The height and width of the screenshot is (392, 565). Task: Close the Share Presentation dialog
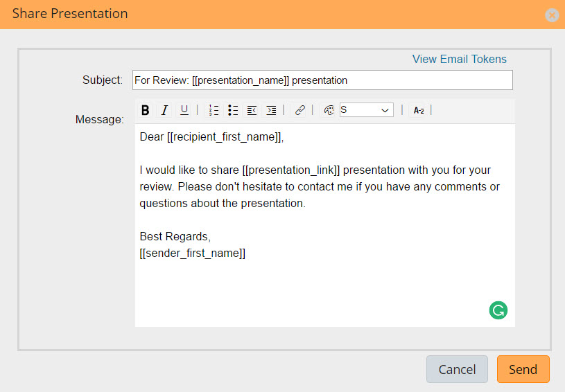[552, 15]
